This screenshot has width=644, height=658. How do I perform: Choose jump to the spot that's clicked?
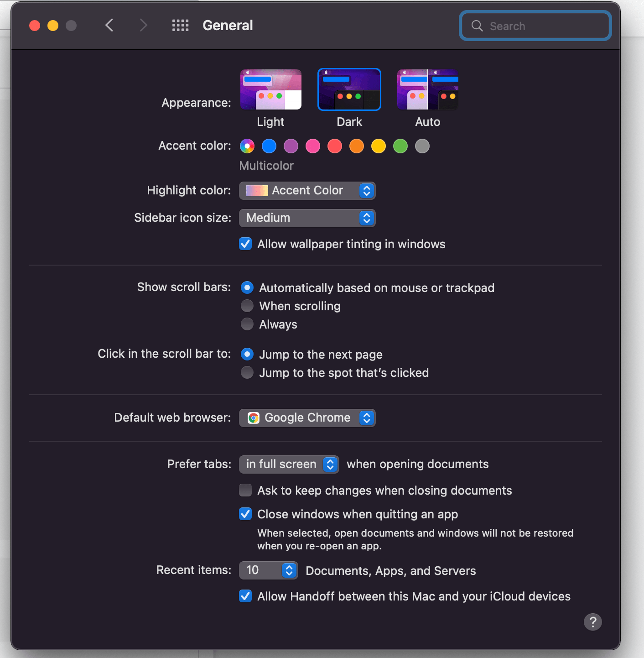click(247, 372)
